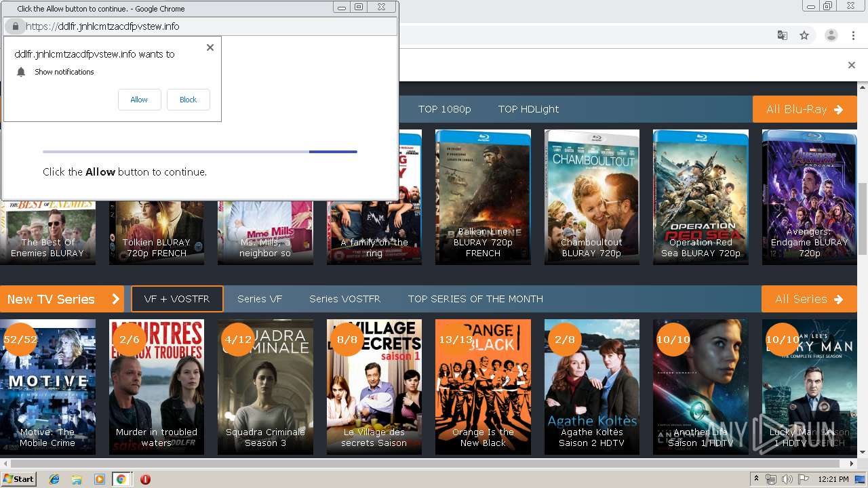Click the New TV Series heading
The image size is (868, 488).
tap(62, 299)
